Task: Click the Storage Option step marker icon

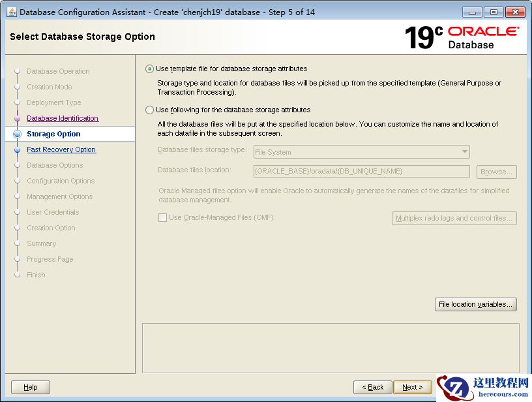Action: click(x=18, y=134)
